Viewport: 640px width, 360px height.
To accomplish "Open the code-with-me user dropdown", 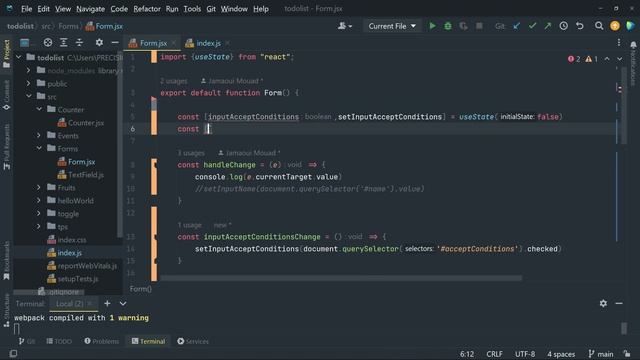I will (x=345, y=26).
